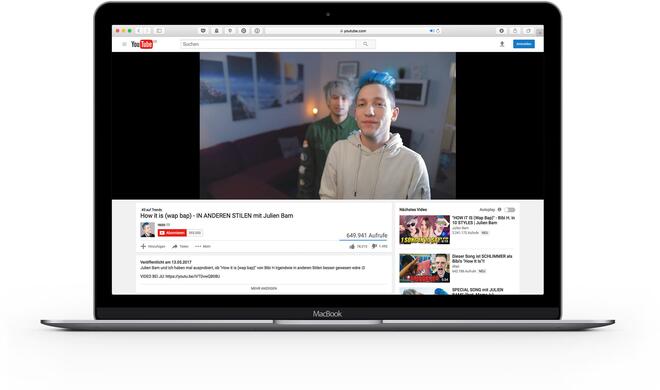Open 'Dieser Song ist SCHLIMMER als Bibi's' title
This screenshot has height=390, width=660.
point(482,258)
